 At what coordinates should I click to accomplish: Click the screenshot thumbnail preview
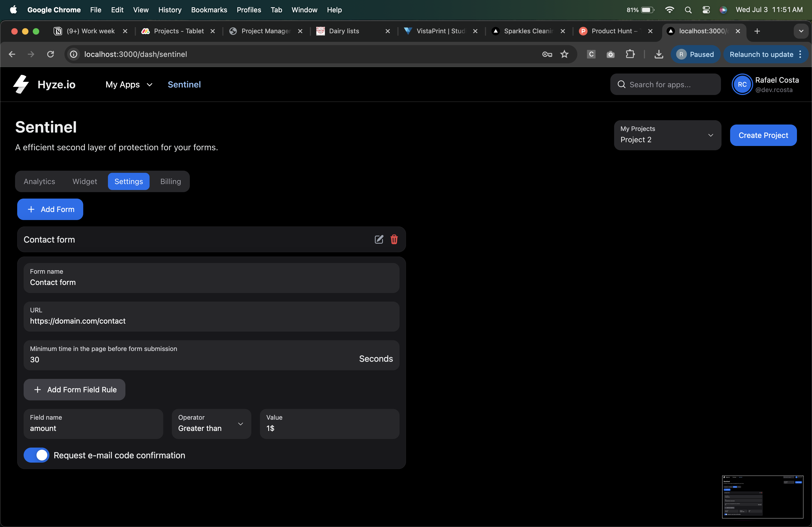coord(763,497)
